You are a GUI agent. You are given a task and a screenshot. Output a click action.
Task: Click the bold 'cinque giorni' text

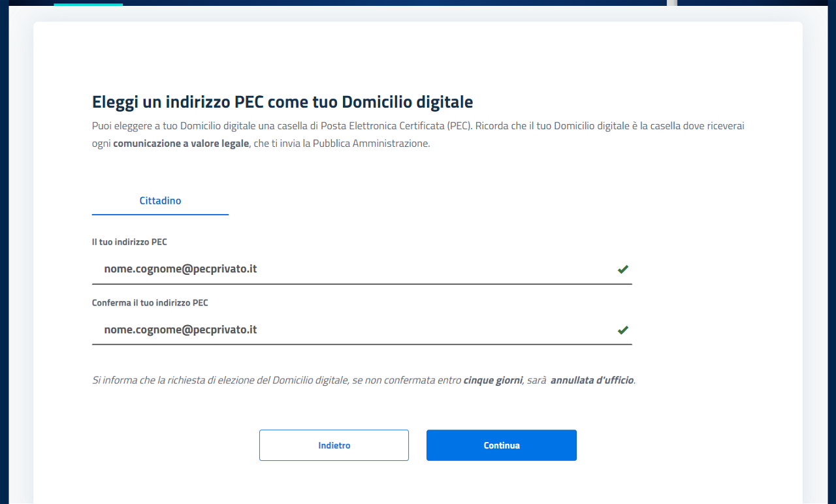(492, 380)
